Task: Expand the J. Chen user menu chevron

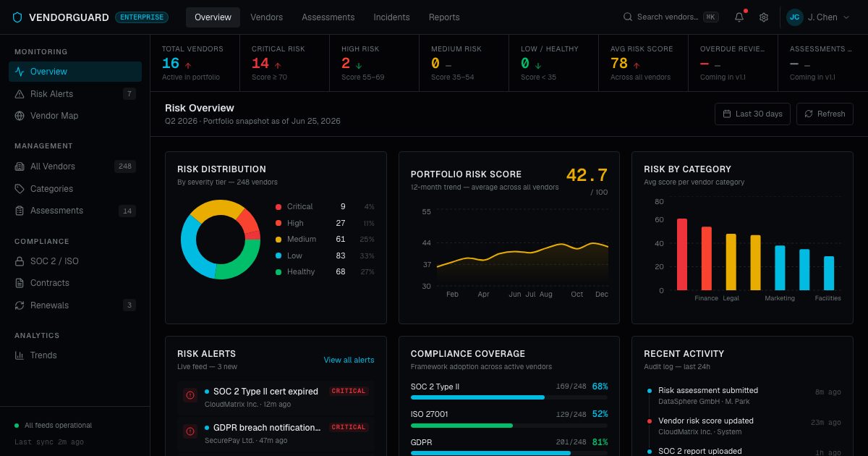Action: click(846, 17)
